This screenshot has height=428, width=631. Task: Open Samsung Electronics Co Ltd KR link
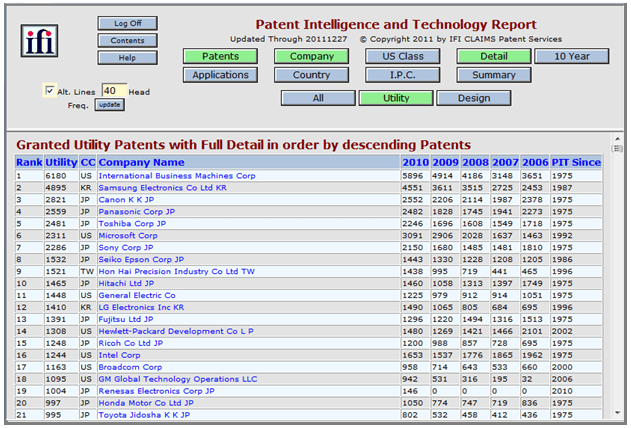tap(163, 188)
